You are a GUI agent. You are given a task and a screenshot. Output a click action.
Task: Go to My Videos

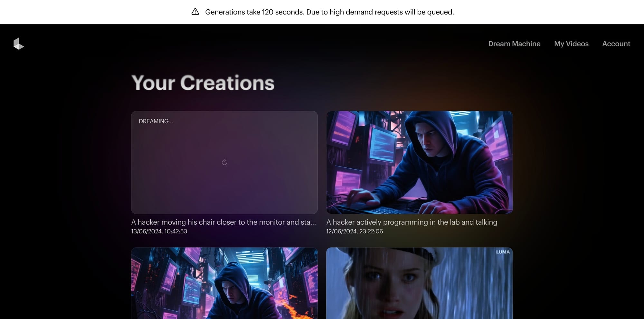tap(571, 44)
